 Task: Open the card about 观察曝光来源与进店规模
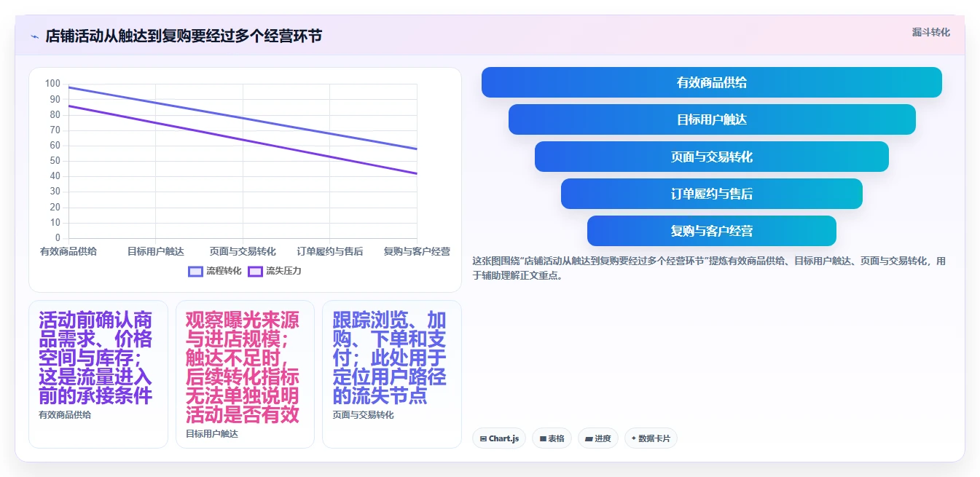[x=246, y=374]
